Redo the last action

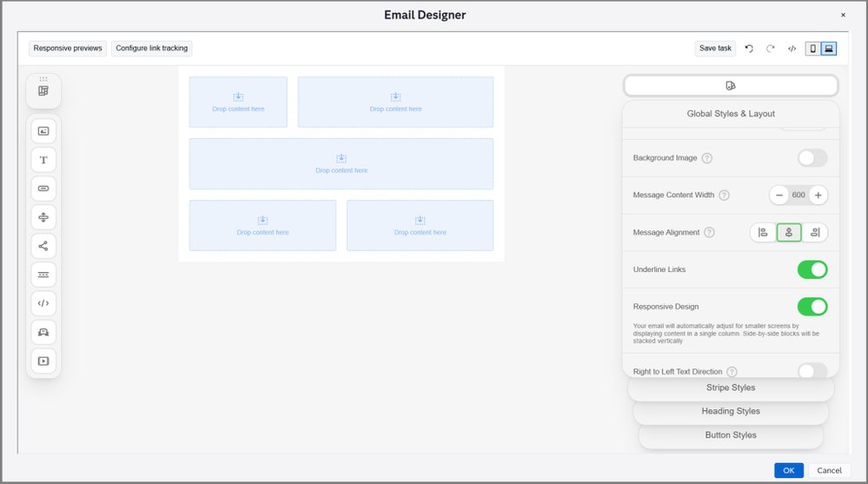click(770, 49)
